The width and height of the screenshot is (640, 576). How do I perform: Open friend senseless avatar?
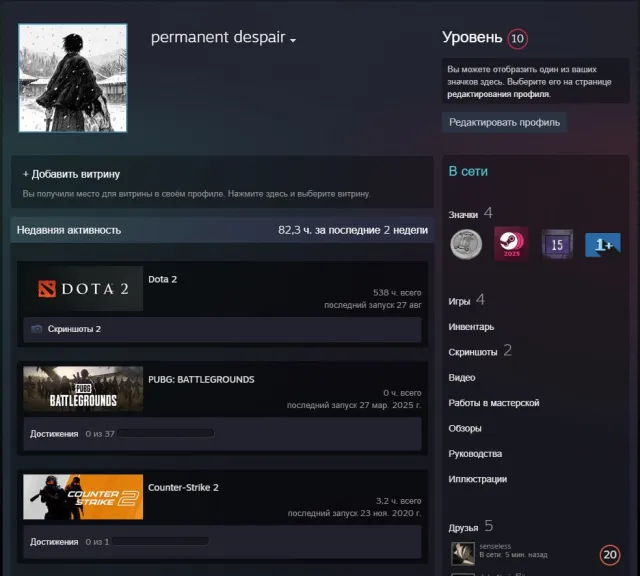(463, 554)
